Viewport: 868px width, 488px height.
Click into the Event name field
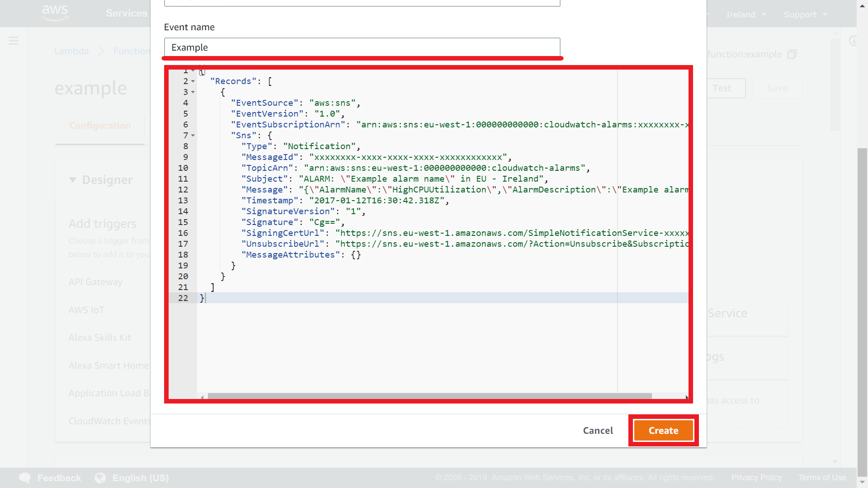pos(362,47)
